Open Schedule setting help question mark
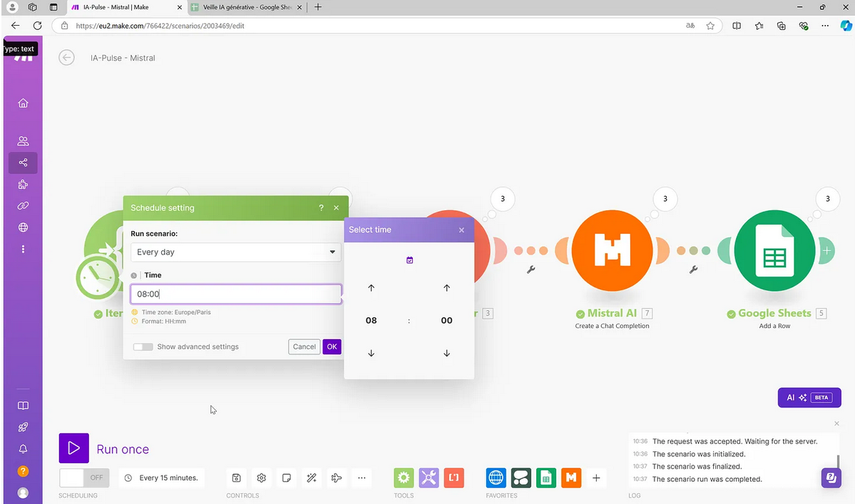Image resolution: width=855 pixels, height=504 pixels. tap(321, 207)
